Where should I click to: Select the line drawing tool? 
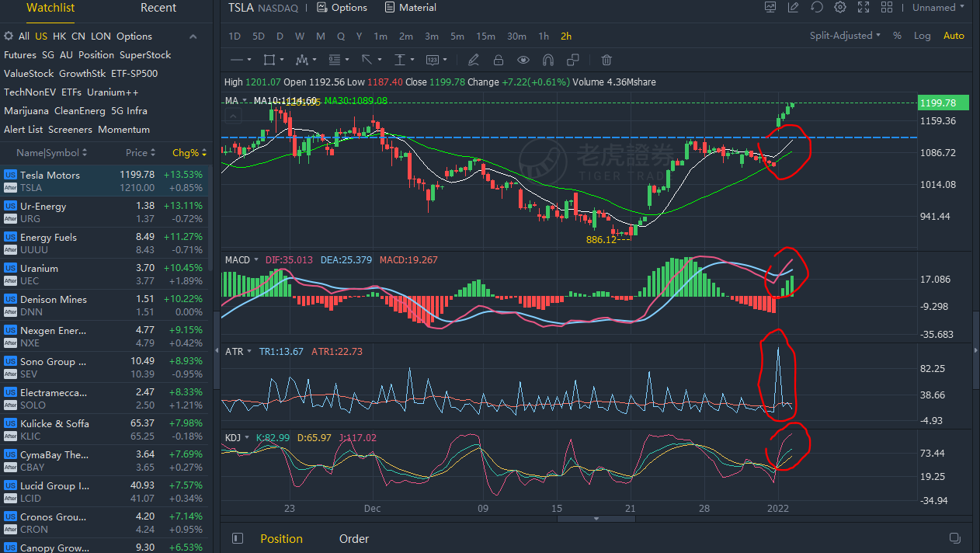tap(237, 60)
